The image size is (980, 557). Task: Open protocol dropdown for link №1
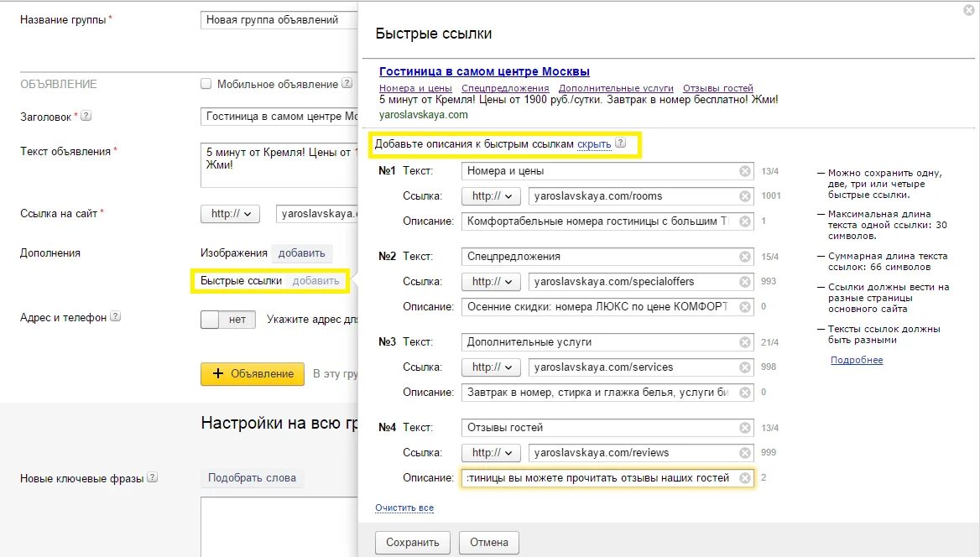[491, 196]
